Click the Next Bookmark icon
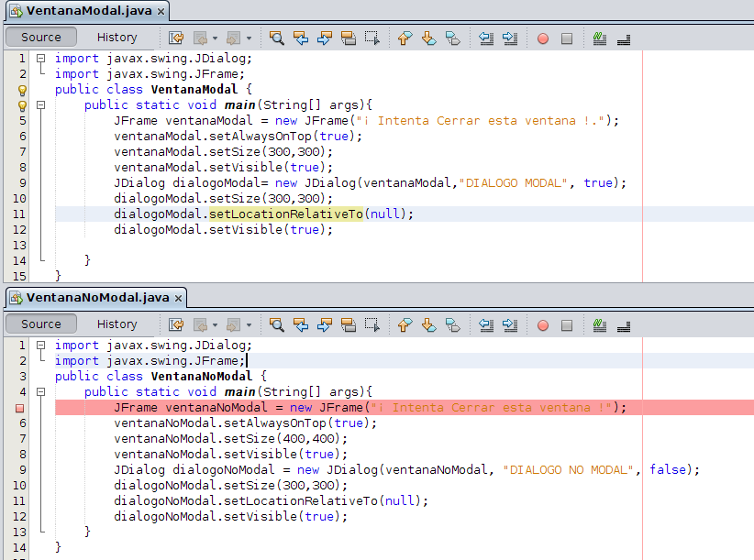Viewport: 754px width, 560px height. [427, 38]
